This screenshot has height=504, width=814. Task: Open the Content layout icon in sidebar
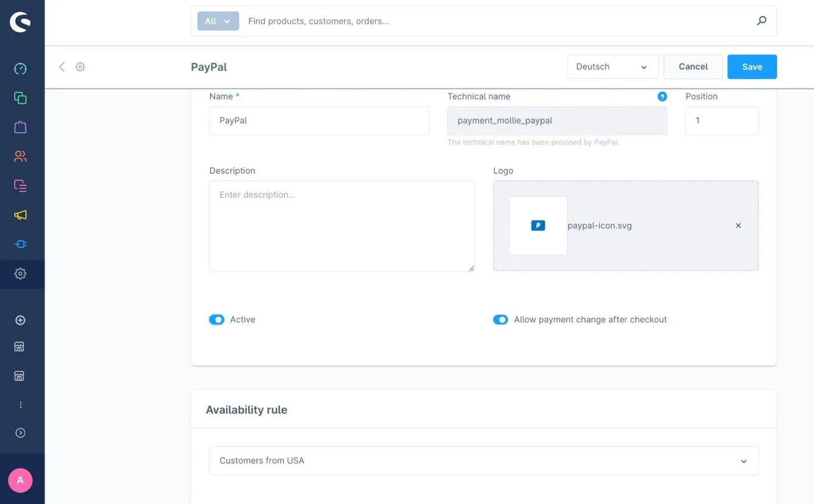(20, 186)
